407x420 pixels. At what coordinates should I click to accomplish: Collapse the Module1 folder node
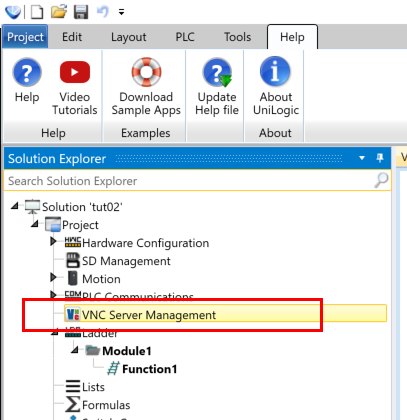click(75, 350)
